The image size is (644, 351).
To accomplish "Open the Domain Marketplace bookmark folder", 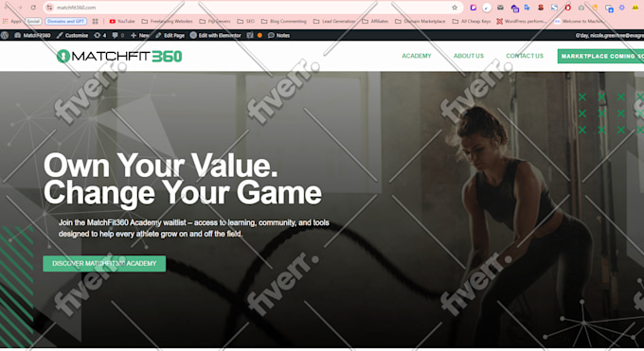I will point(420,21).
